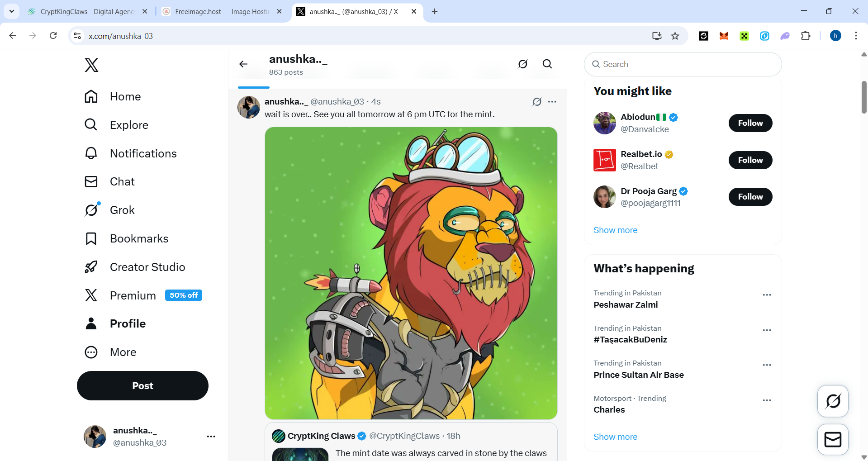This screenshot has height=461, width=868.
Task: Open quoted CryptKing Claws tweet
Action: pyautogui.click(x=411, y=442)
